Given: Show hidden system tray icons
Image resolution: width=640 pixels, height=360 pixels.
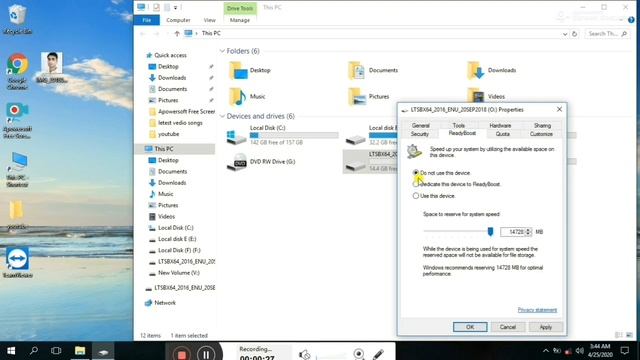Looking at the screenshot, I should [546, 351].
